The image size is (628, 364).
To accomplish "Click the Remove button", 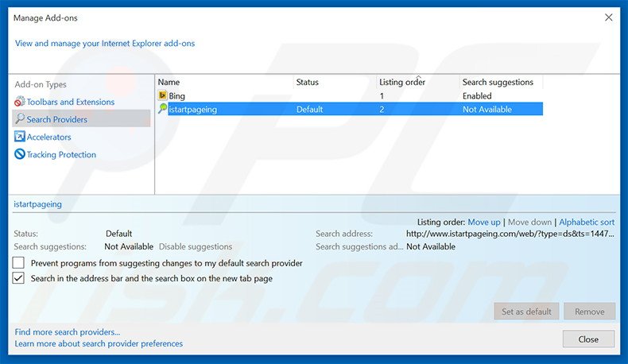I will tap(589, 311).
